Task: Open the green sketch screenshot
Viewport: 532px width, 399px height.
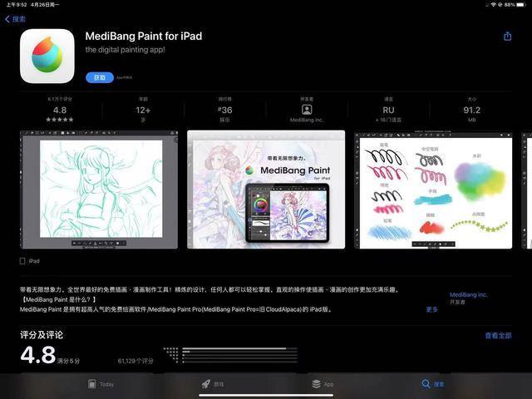Action: 99,190
